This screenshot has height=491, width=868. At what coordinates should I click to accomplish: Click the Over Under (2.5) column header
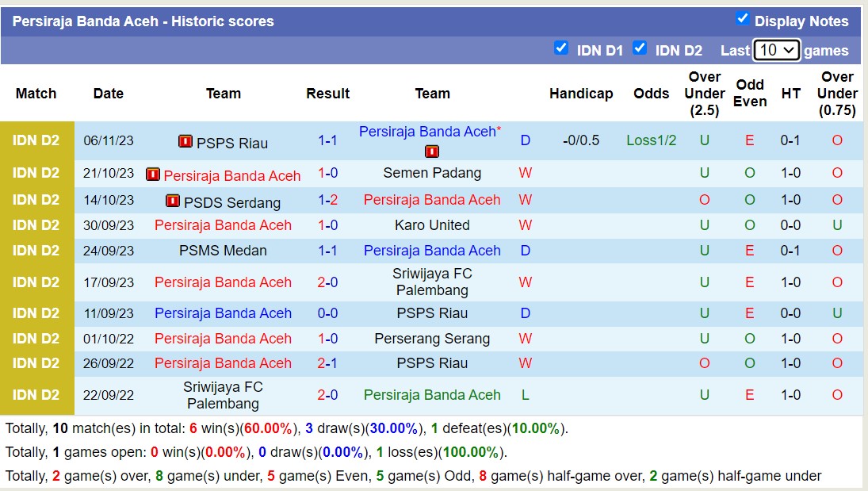(x=704, y=94)
